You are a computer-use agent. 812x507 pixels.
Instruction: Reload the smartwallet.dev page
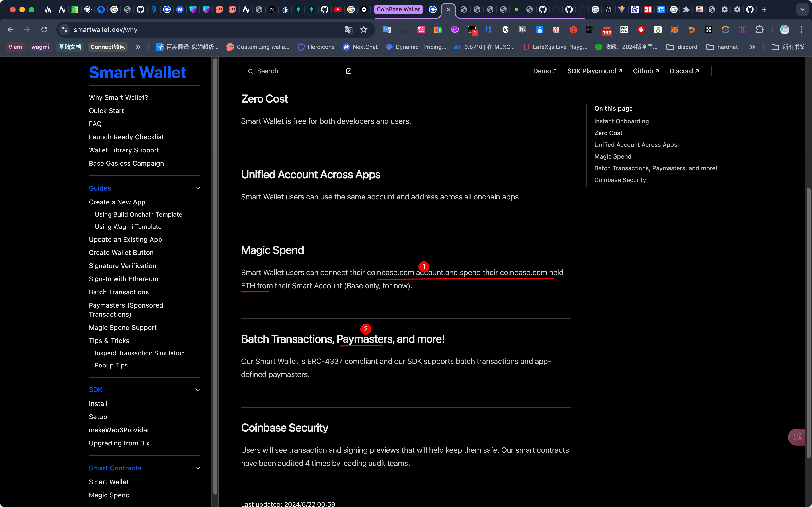44,30
